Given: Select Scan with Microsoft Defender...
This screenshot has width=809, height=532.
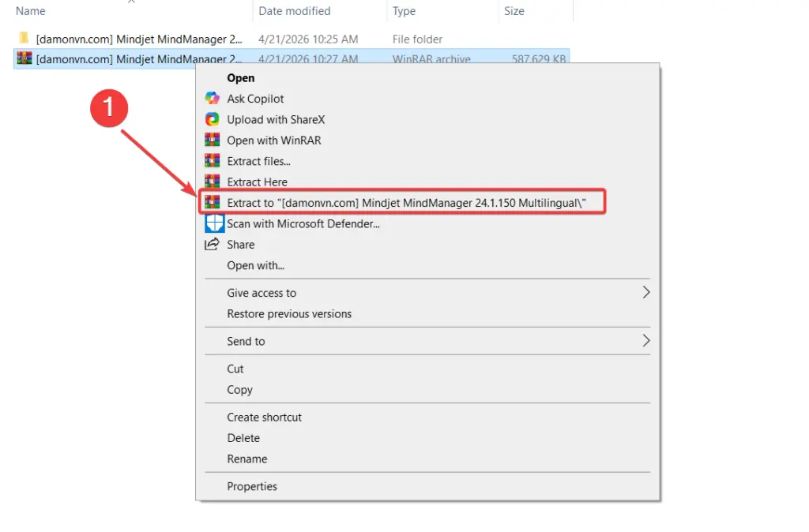Looking at the screenshot, I should click(303, 223).
